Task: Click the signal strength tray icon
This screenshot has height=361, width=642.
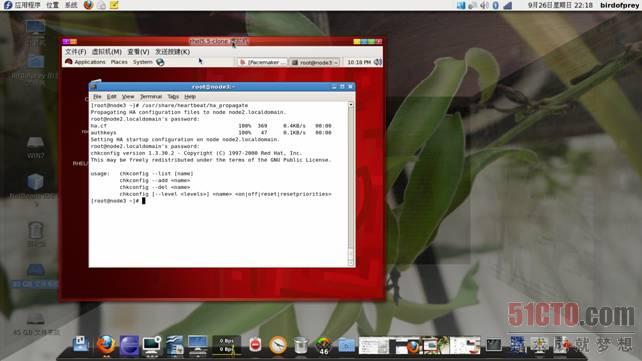Action: coord(508,5)
